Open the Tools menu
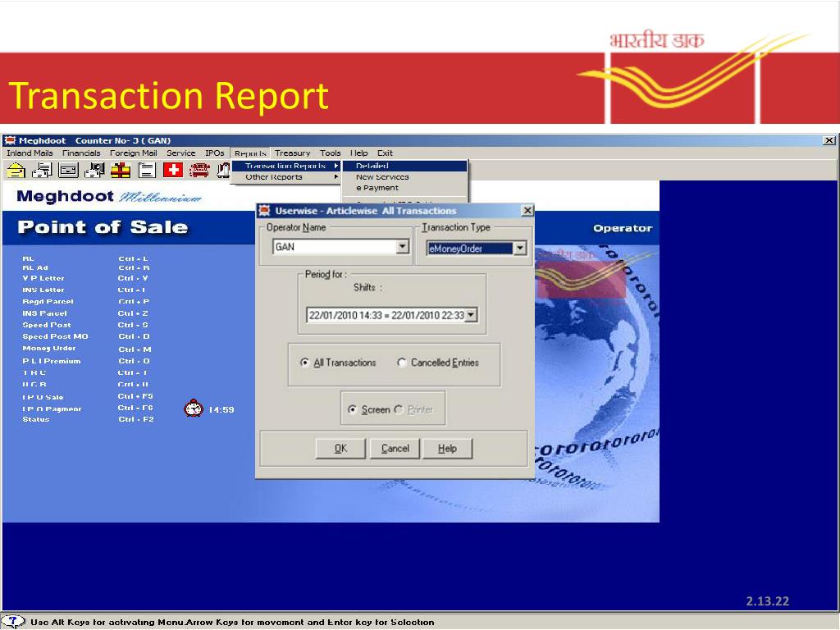 point(331,153)
